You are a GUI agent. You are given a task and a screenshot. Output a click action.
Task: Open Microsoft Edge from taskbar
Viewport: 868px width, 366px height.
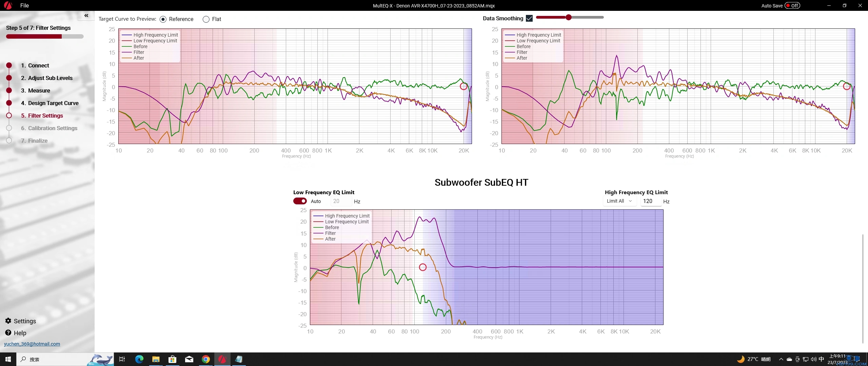pos(139,359)
